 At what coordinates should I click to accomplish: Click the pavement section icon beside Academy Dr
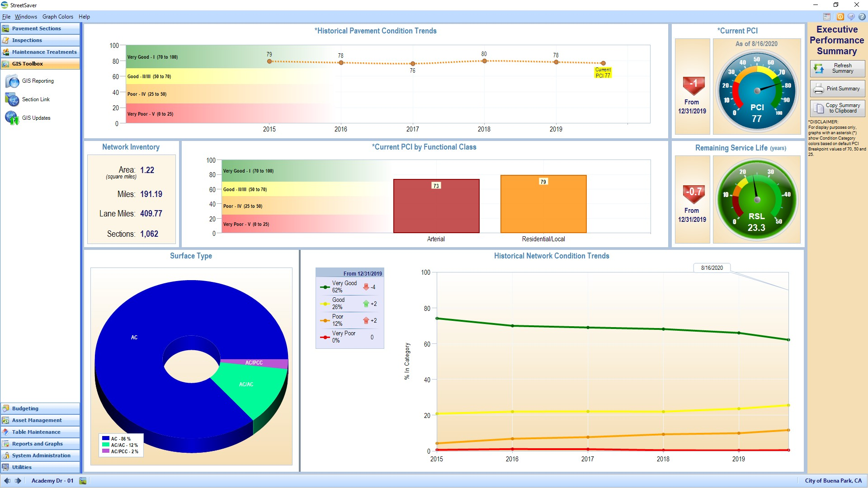(x=83, y=481)
